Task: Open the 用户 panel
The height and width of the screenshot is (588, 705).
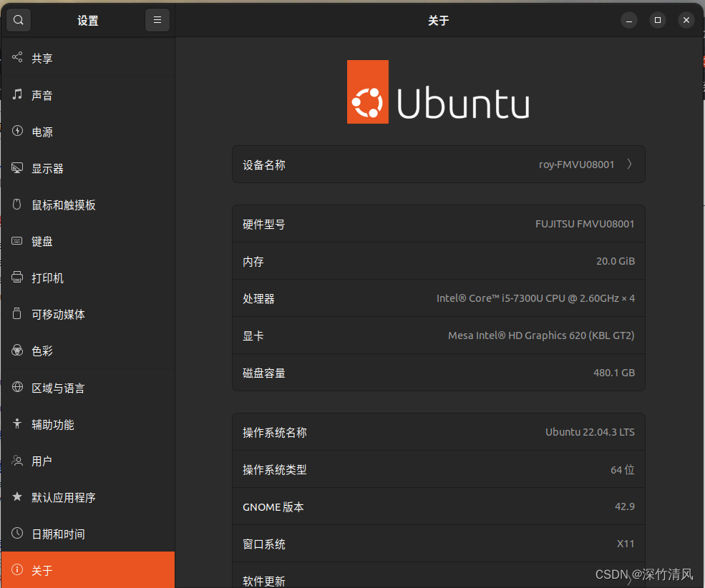Action: pos(88,461)
